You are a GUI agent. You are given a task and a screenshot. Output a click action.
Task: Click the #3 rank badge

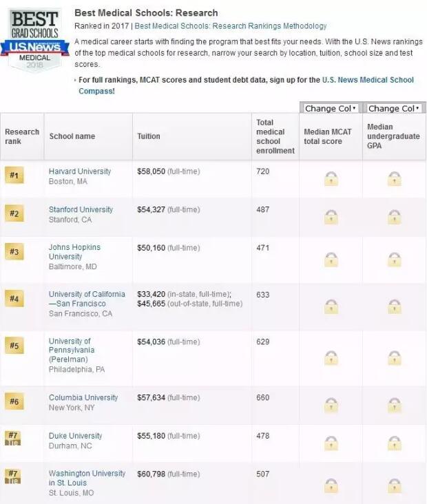(14, 251)
